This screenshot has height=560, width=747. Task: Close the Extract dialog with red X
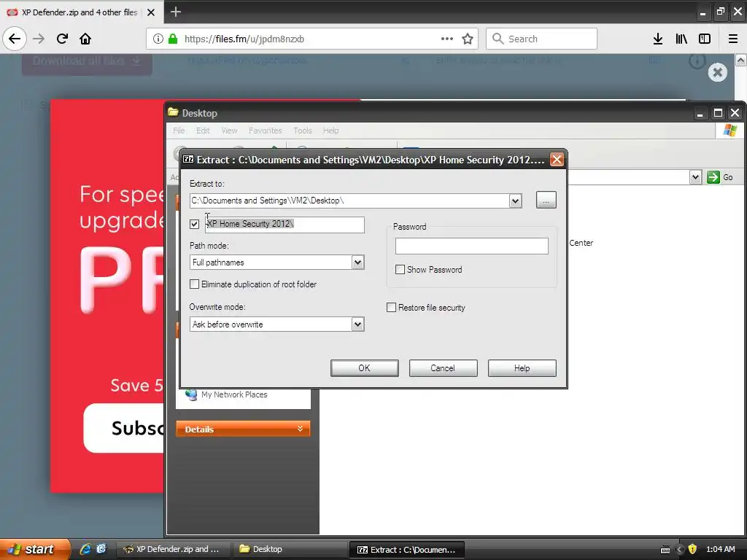click(557, 160)
